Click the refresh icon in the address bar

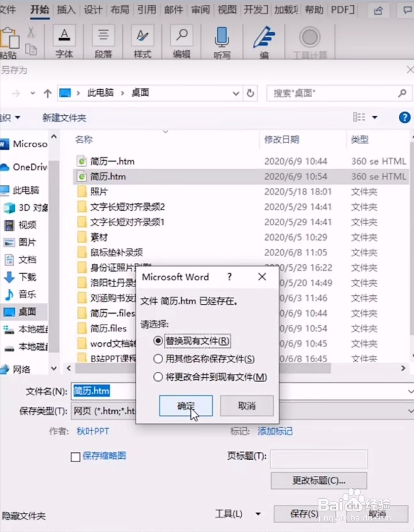click(251, 93)
